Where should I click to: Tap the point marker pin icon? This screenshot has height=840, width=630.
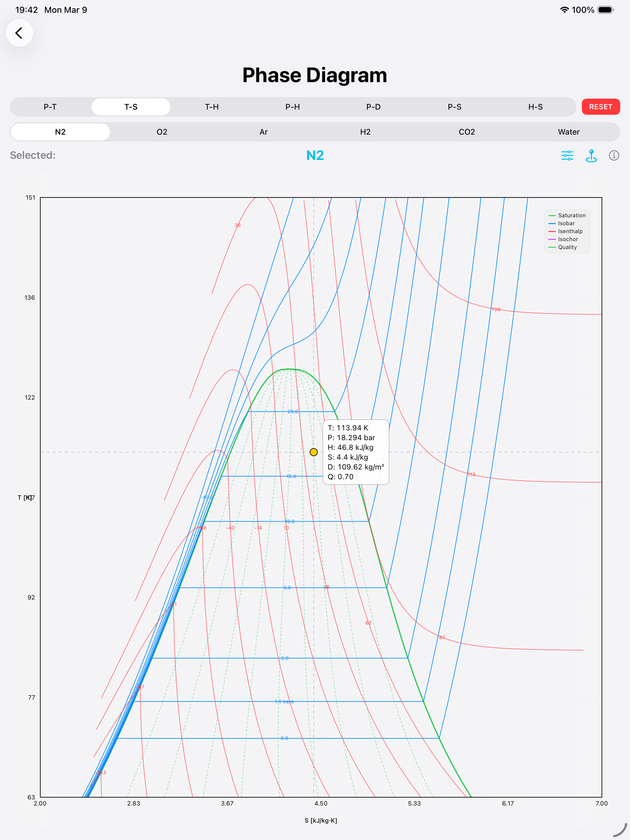click(x=591, y=155)
